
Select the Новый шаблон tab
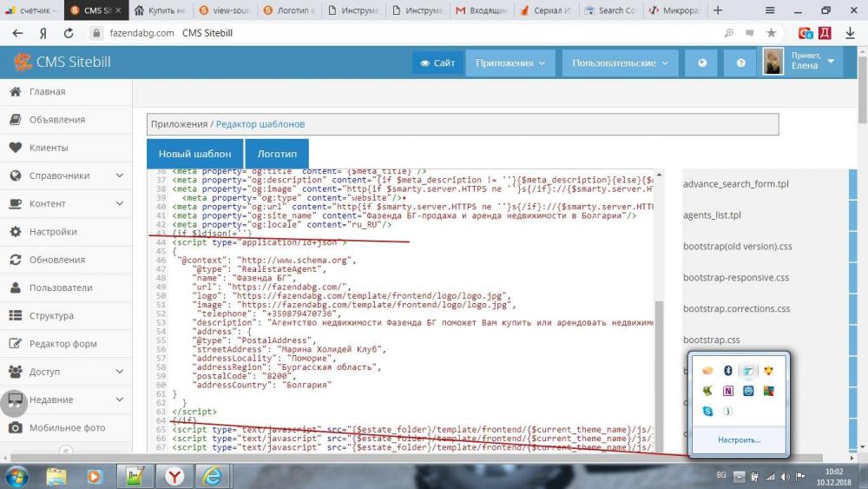point(194,154)
